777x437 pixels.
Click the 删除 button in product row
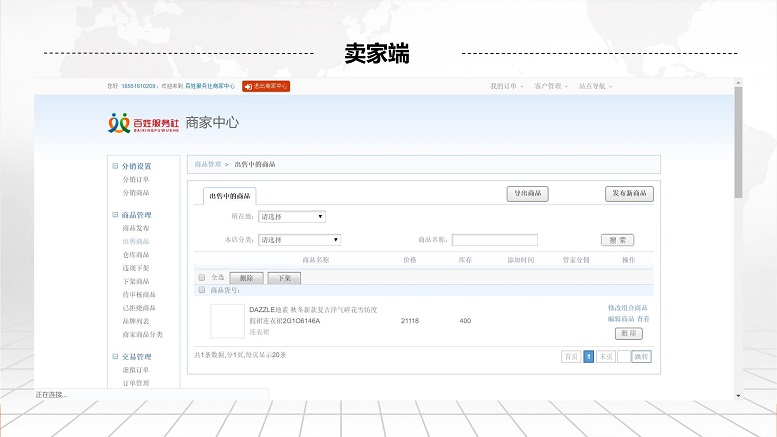(x=629, y=333)
